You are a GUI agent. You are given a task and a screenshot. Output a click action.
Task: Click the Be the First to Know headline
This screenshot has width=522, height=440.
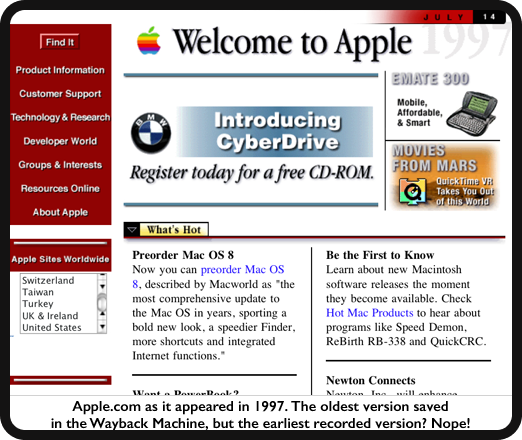coord(380,255)
